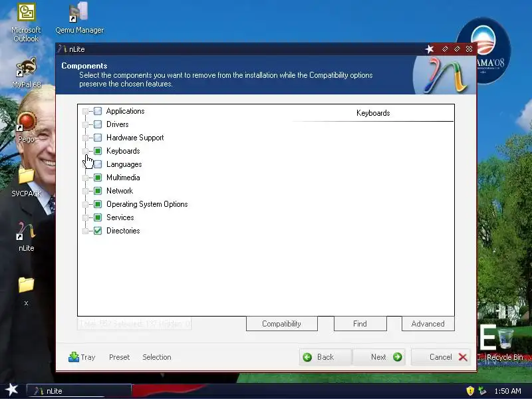Viewport: 532px width, 399px height.
Task: Click the nLite taskbar button
Action: point(78,391)
